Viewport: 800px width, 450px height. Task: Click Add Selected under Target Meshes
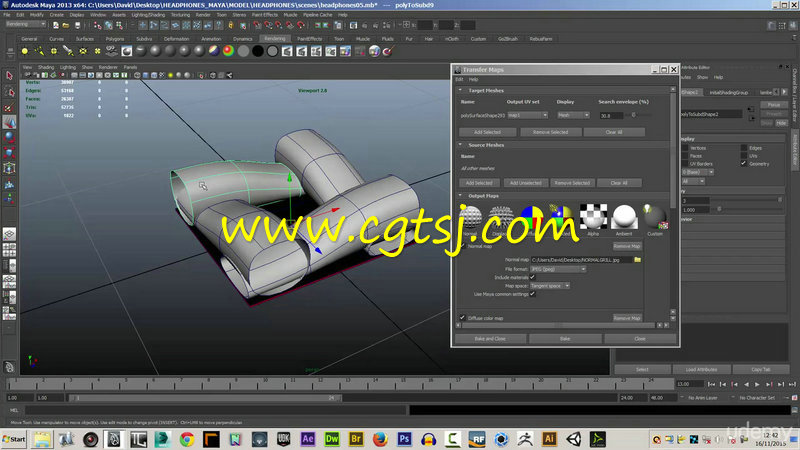point(487,132)
